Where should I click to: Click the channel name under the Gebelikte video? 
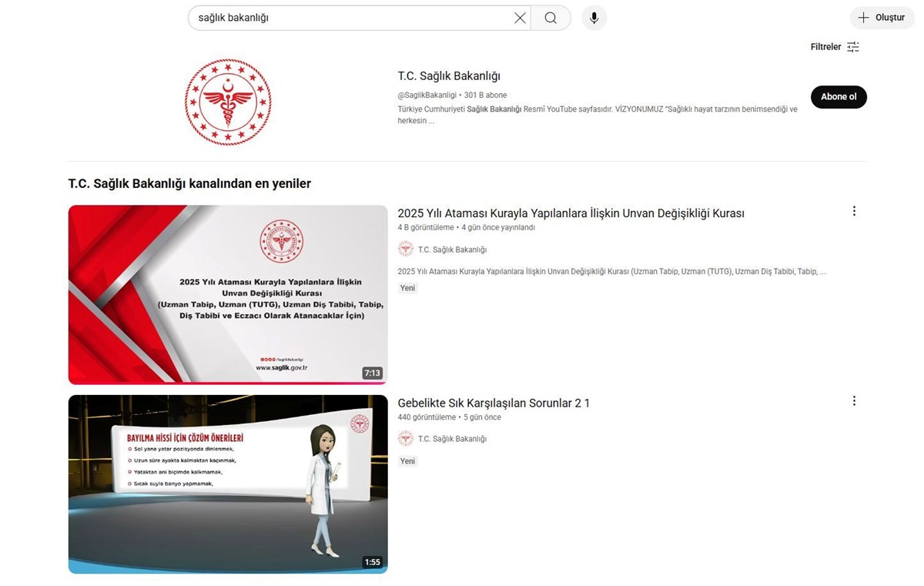[x=452, y=439]
